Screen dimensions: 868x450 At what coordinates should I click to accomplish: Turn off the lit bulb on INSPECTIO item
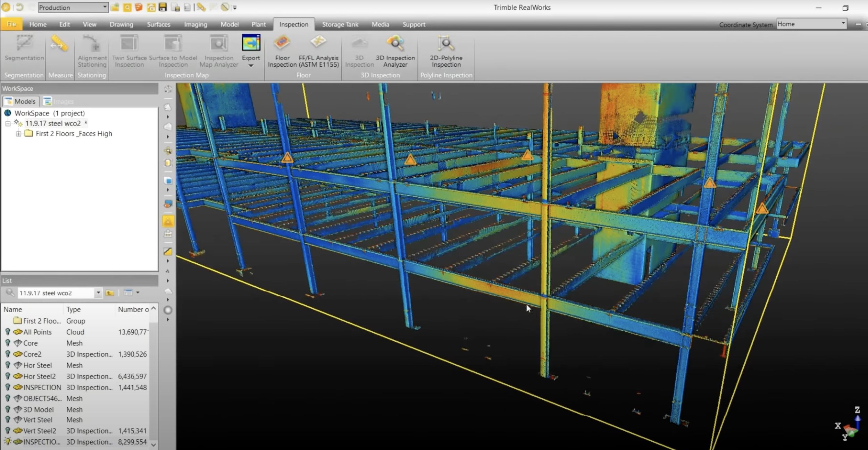(x=8, y=442)
